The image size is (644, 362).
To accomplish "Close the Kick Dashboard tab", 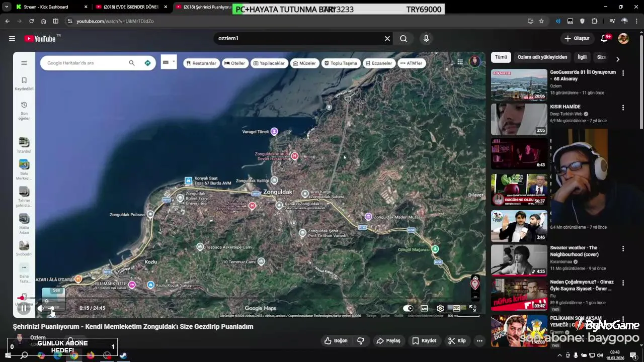I will click(86, 7).
